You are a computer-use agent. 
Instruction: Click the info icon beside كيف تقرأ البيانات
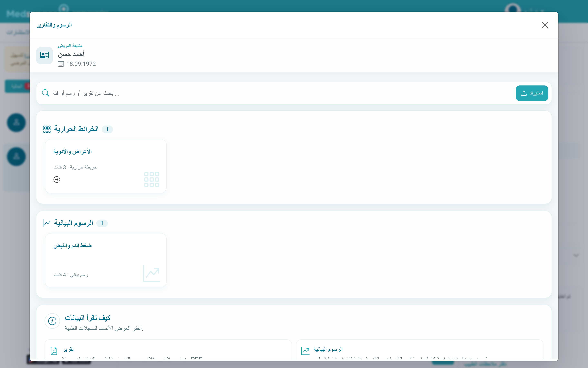[x=52, y=321]
